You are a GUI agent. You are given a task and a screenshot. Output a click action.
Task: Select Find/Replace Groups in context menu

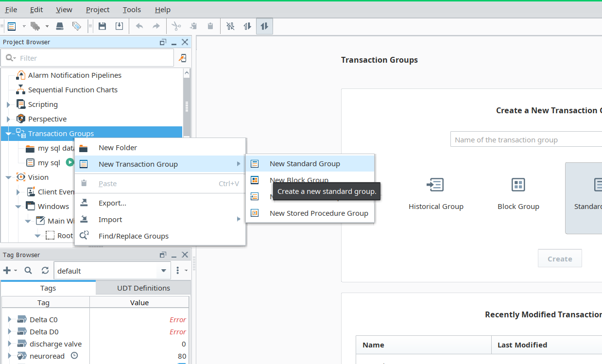(x=133, y=236)
